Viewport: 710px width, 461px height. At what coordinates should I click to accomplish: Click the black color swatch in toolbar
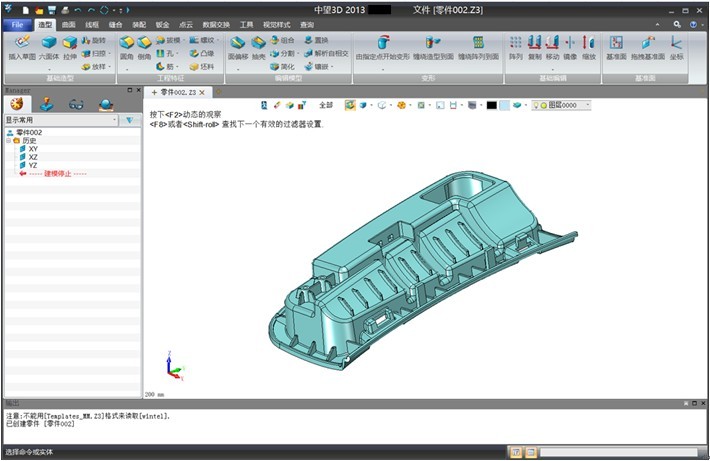(491, 104)
